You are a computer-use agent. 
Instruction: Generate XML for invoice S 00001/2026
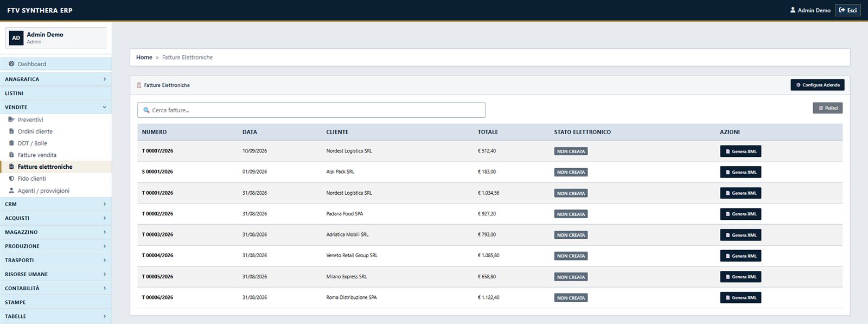click(x=741, y=172)
